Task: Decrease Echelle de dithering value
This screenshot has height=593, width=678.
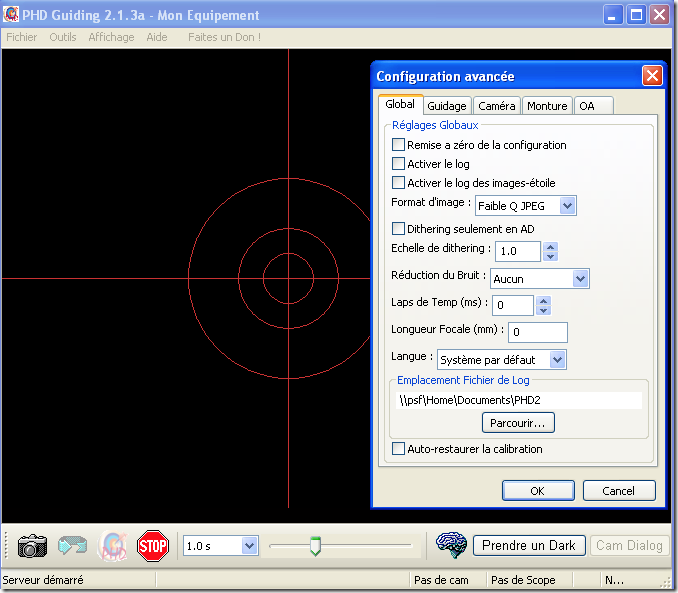Action: tap(550, 256)
